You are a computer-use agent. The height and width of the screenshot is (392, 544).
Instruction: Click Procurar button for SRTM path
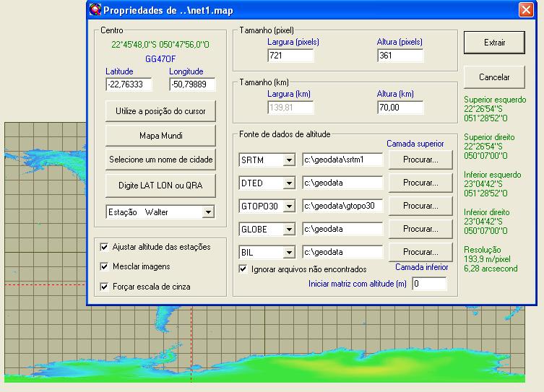pyautogui.click(x=420, y=160)
